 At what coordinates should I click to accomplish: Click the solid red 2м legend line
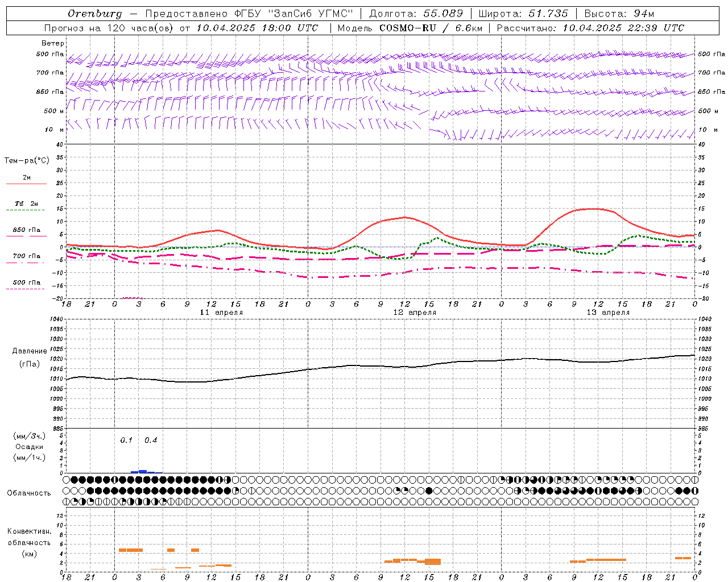pos(26,184)
